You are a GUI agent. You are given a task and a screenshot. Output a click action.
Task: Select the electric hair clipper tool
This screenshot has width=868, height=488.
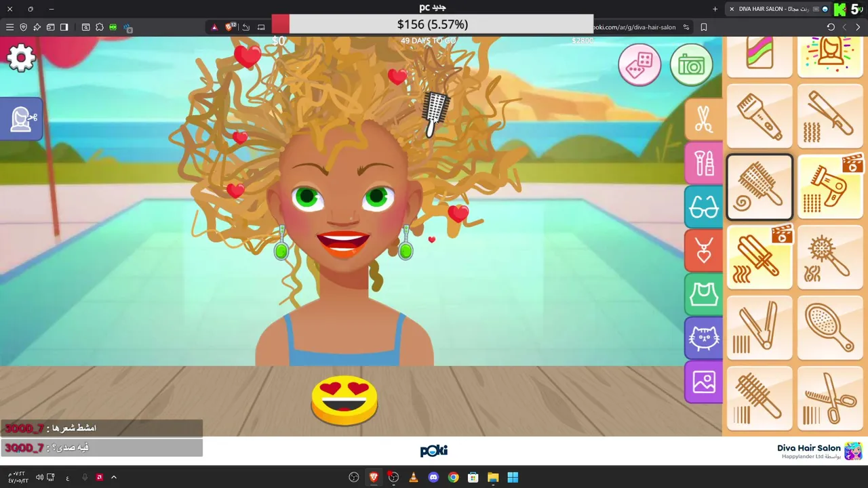[759, 117]
